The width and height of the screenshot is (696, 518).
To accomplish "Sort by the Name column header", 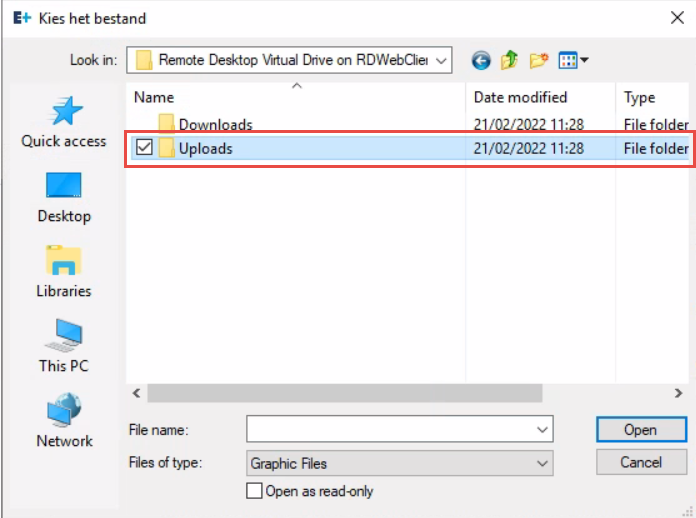I will [154, 97].
